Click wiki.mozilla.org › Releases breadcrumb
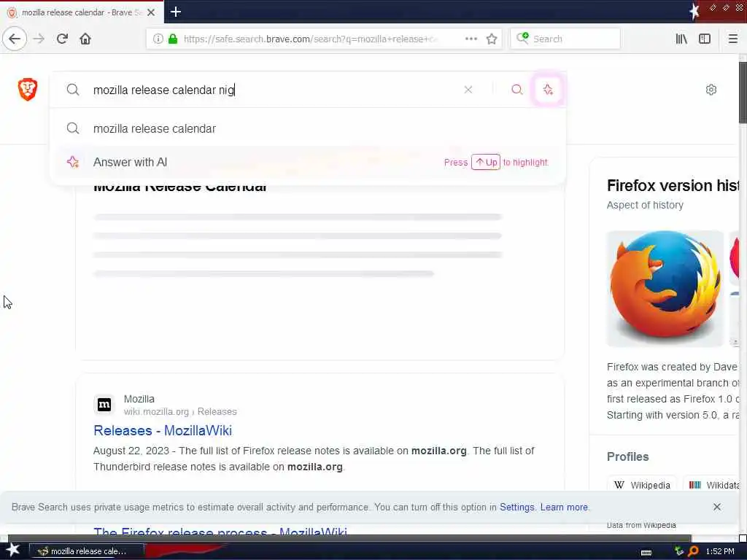 point(180,411)
